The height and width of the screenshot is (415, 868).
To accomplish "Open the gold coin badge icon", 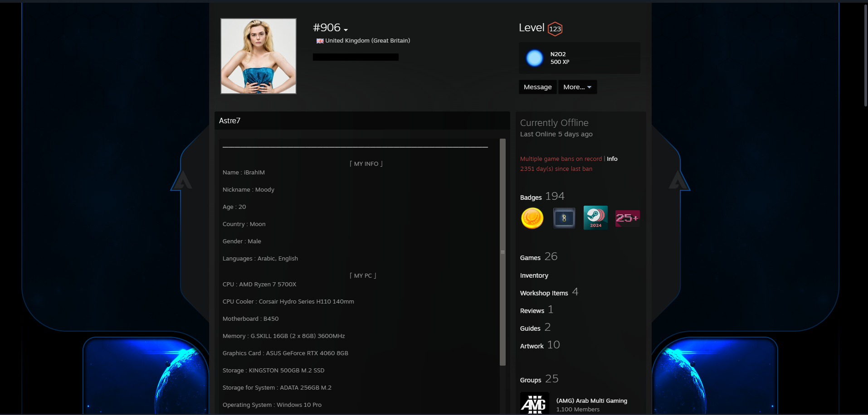I will point(532,218).
